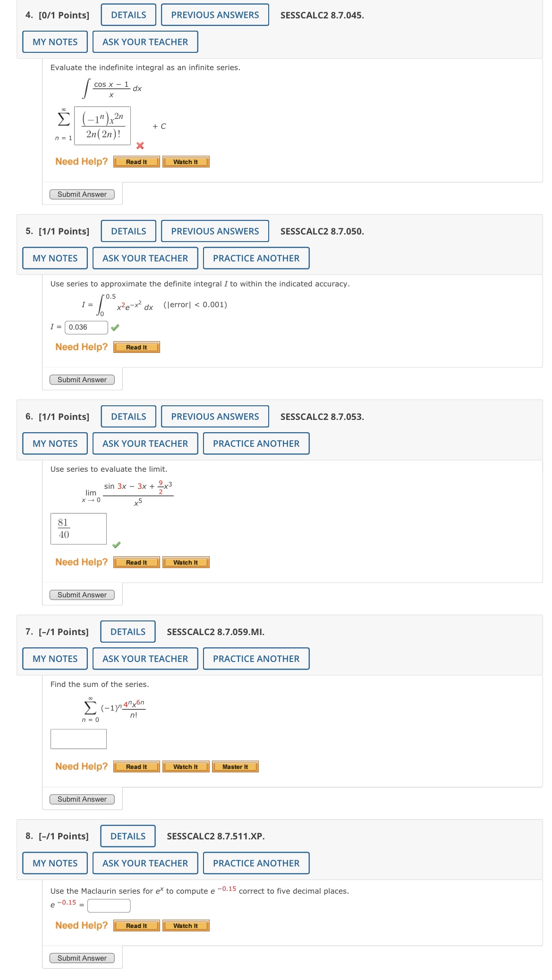The width and height of the screenshot is (552, 980).
Task: Click ASK YOUR TEACHER on problem 7
Action: point(145,659)
